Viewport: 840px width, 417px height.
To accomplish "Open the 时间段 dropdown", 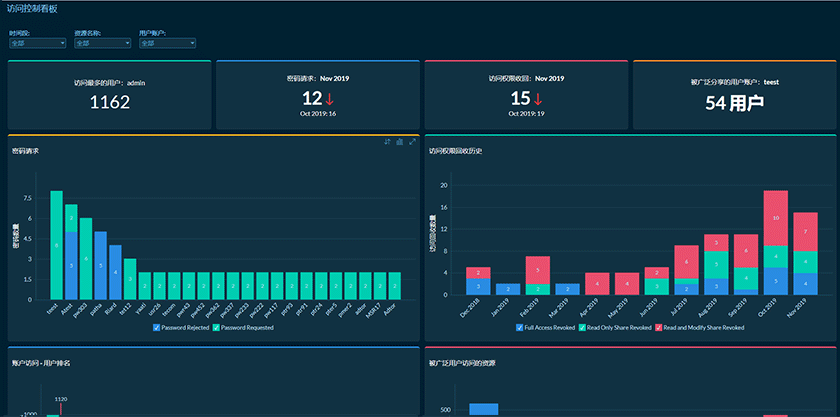I will [x=38, y=43].
